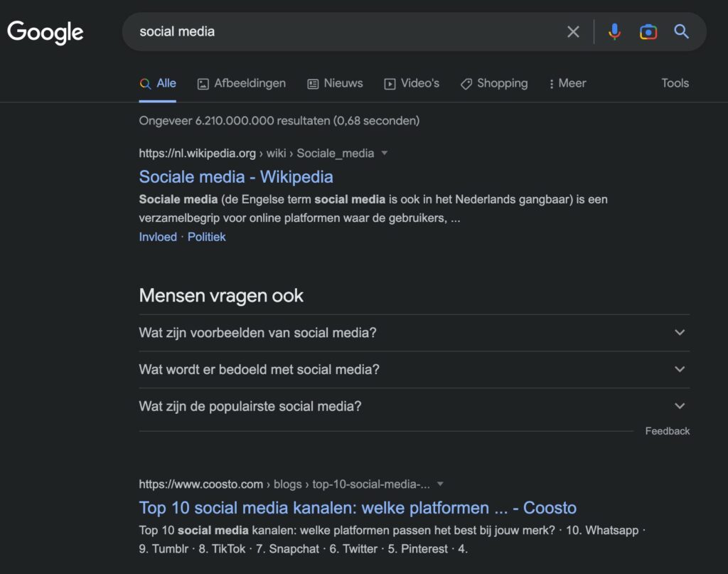Expand 'Wat zijn voorbeelden van social media?'
The height and width of the screenshot is (574, 728).
point(414,332)
